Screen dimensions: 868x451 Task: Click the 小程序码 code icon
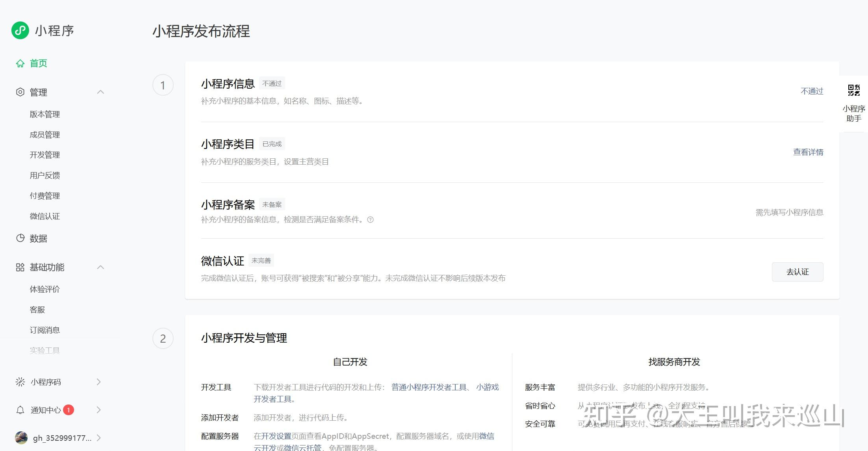20,382
